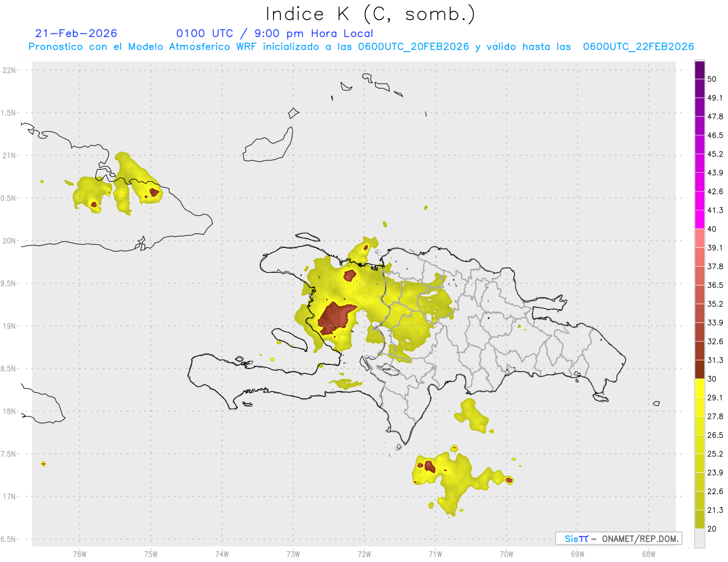Click the salmon colorbar segment between 39.1 and 40
Viewport: 728px width, 562px height.
click(x=700, y=238)
